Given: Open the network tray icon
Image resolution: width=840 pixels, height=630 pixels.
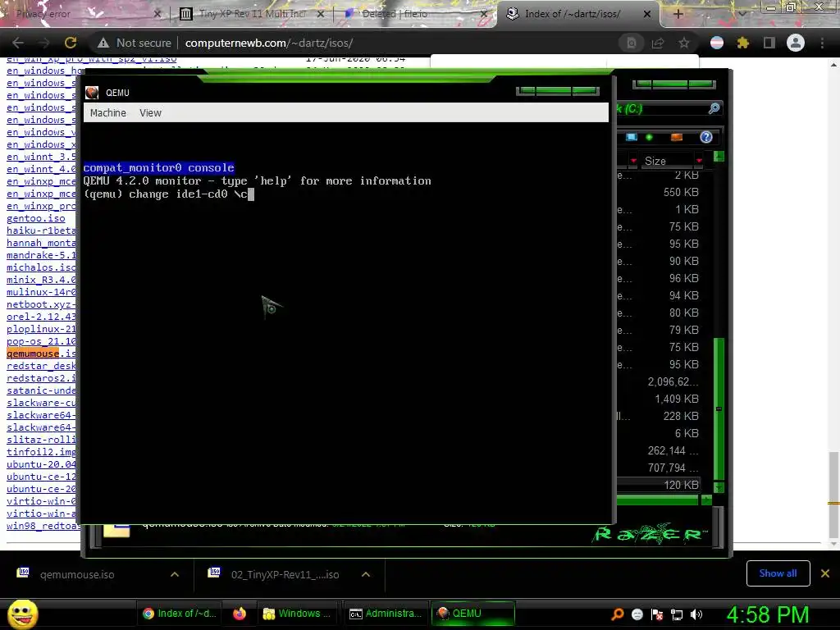Looking at the screenshot, I should pyautogui.click(x=677, y=614).
